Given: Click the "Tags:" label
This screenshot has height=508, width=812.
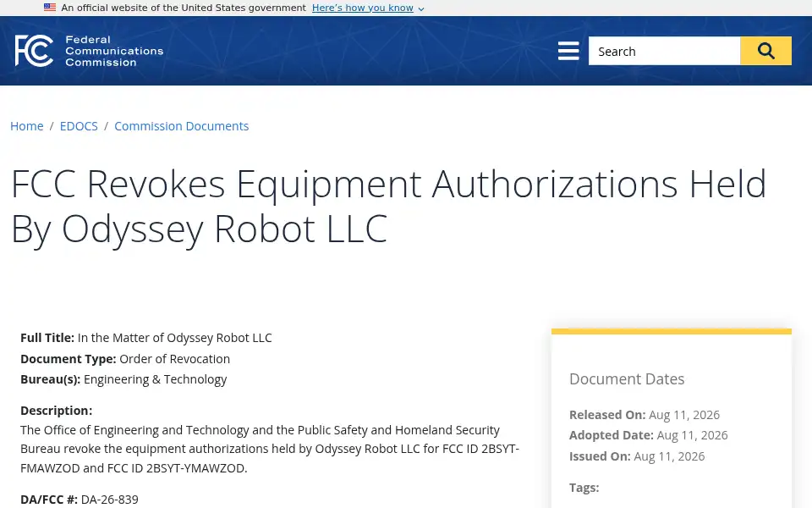Looking at the screenshot, I should click(x=584, y=488).
